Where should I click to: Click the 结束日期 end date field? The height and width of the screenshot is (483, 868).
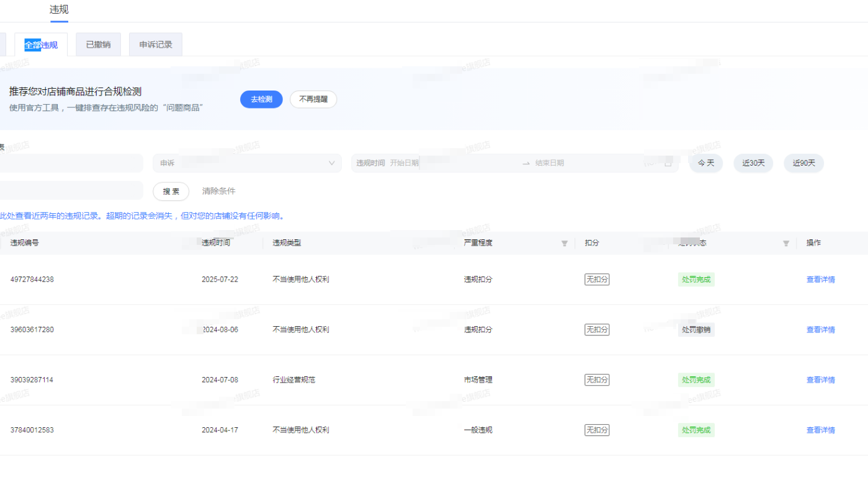pos(550,163)
